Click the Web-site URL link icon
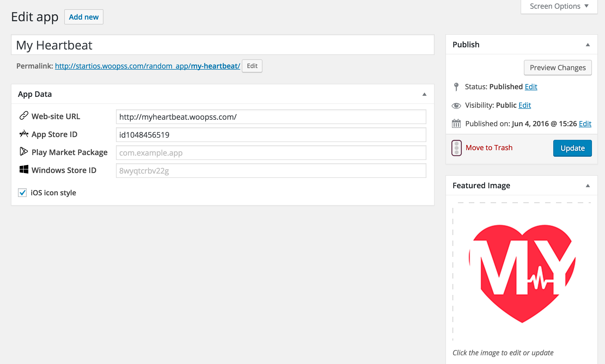The image size is (605, 364). [24, 116]
